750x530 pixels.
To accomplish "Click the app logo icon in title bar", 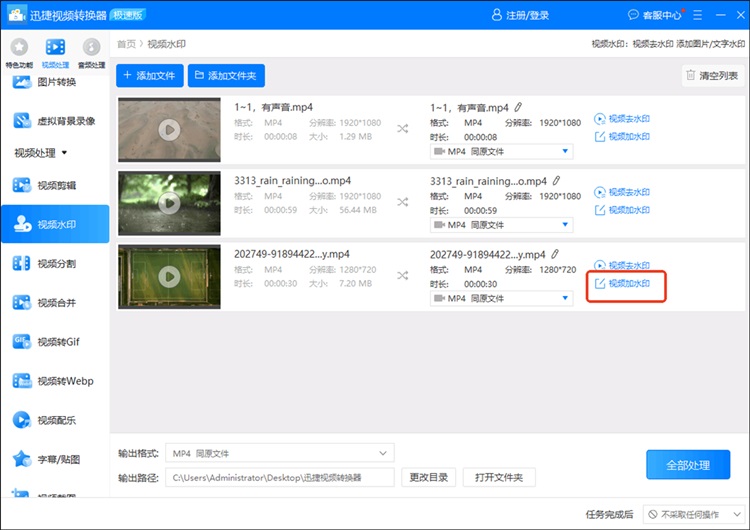I will (x=16, y=14).
